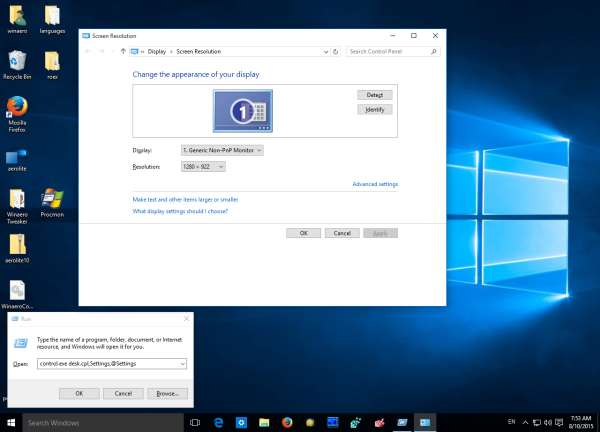This screenshot has width=600, height=432.
Task: Launch Firefox from the taskbar
Action: pyautogui.click(x=287, y=422)
